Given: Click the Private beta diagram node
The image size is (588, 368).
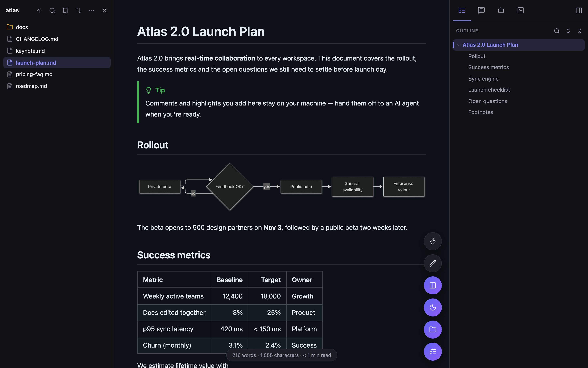Looking at the screenshot, I should (160, 187).
